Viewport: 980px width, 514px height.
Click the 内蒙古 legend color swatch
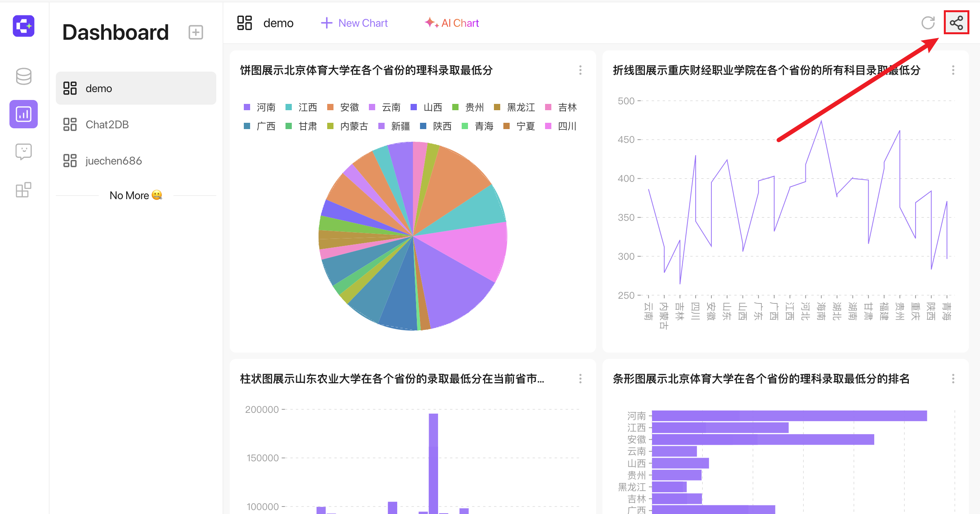(330, 126)
